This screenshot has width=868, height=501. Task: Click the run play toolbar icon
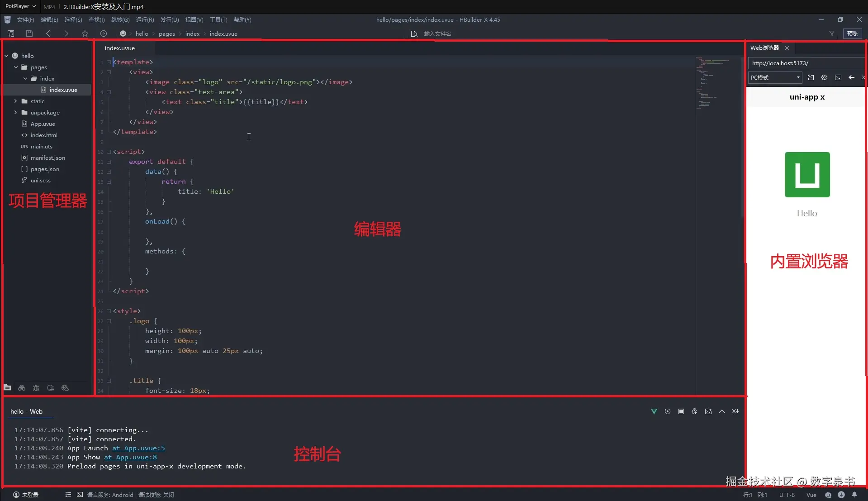(x=104, y=33)
